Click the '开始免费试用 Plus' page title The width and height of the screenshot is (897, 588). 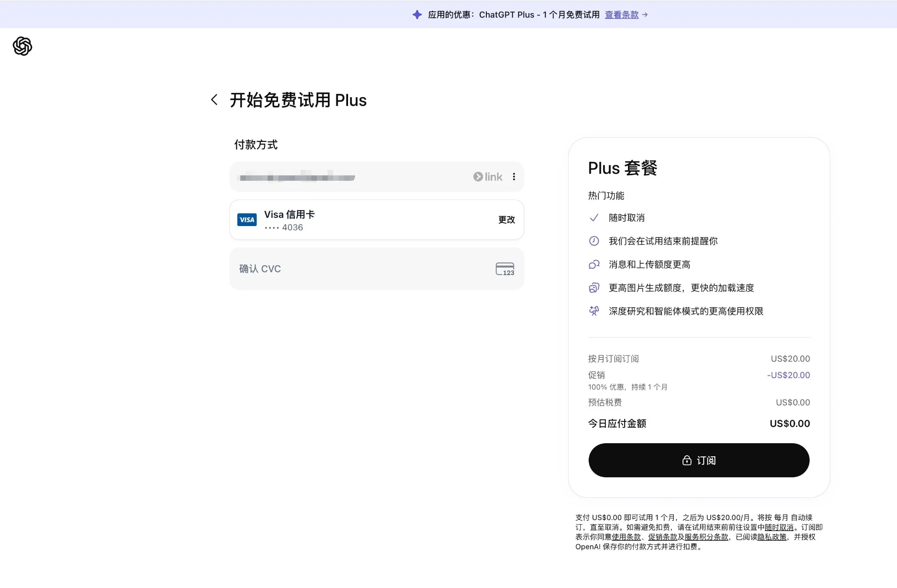coord(298,100)
